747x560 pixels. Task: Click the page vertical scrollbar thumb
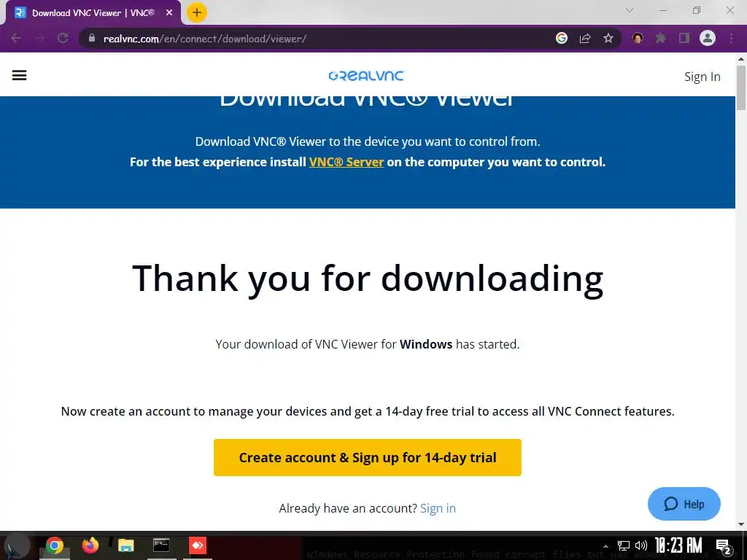point(741,87)
